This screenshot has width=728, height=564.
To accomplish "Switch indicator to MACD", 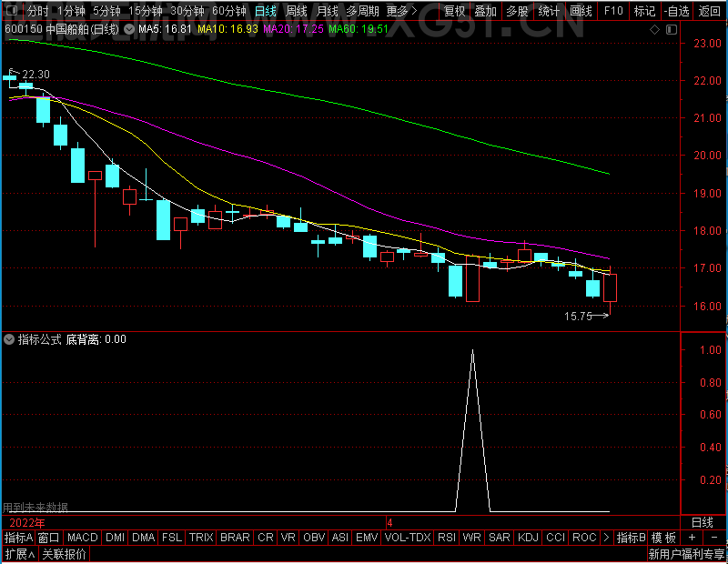I will pos(83,538).
